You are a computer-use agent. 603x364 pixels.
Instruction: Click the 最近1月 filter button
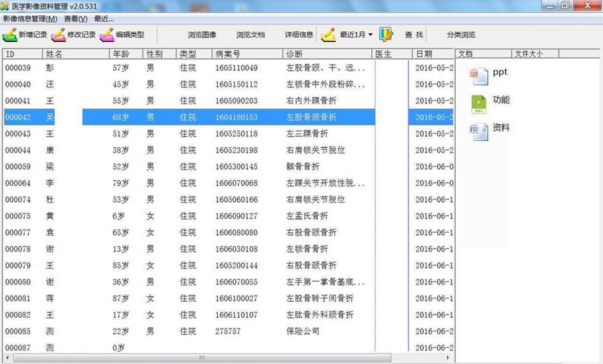(352, 35)
